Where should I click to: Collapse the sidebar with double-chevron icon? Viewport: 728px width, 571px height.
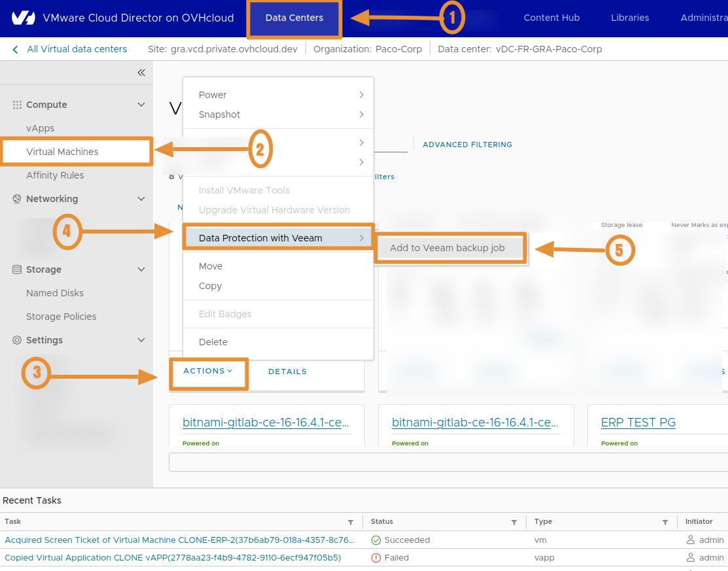(141, 73)
